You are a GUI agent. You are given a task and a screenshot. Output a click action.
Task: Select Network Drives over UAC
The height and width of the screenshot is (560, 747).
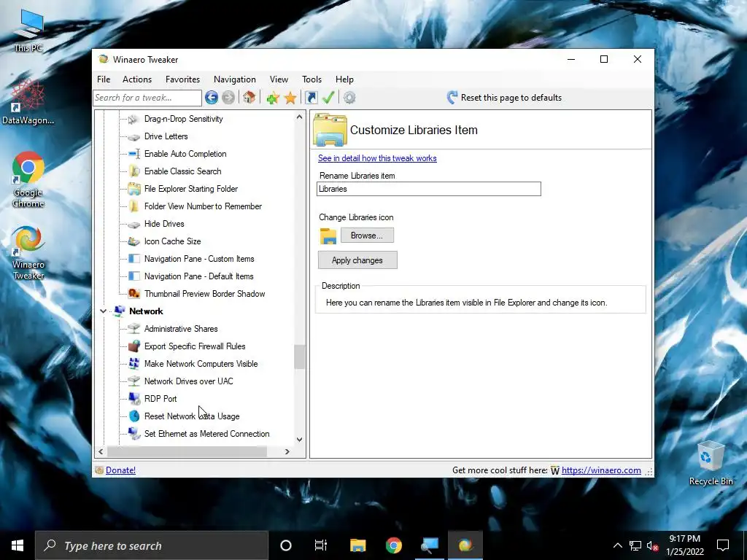189,381
